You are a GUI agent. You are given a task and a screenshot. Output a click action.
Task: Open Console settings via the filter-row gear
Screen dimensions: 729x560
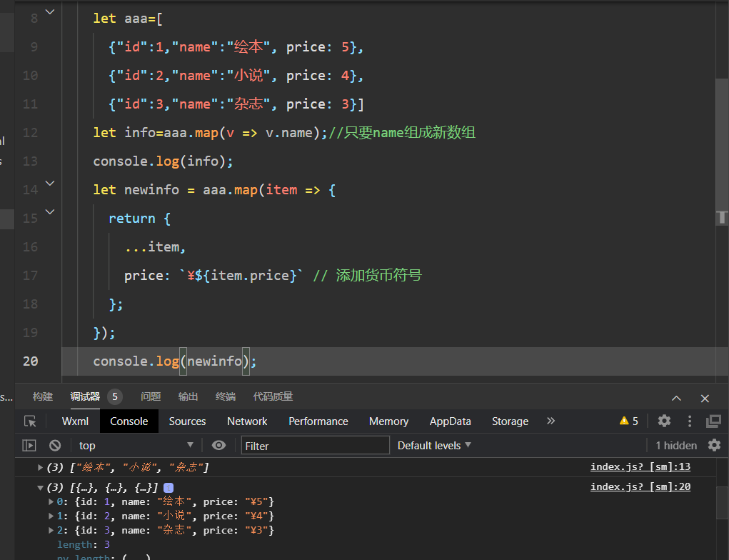[715, 445]
